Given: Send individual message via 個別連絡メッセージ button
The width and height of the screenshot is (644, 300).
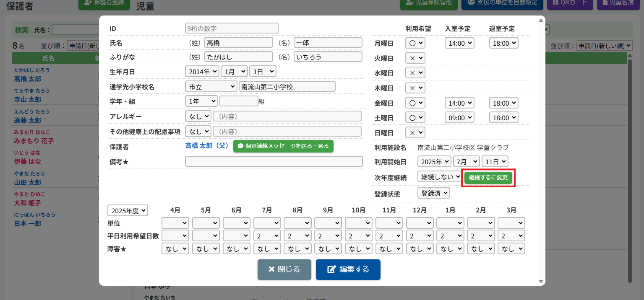Looking at the screenshot, I should [x=283, y=146].
